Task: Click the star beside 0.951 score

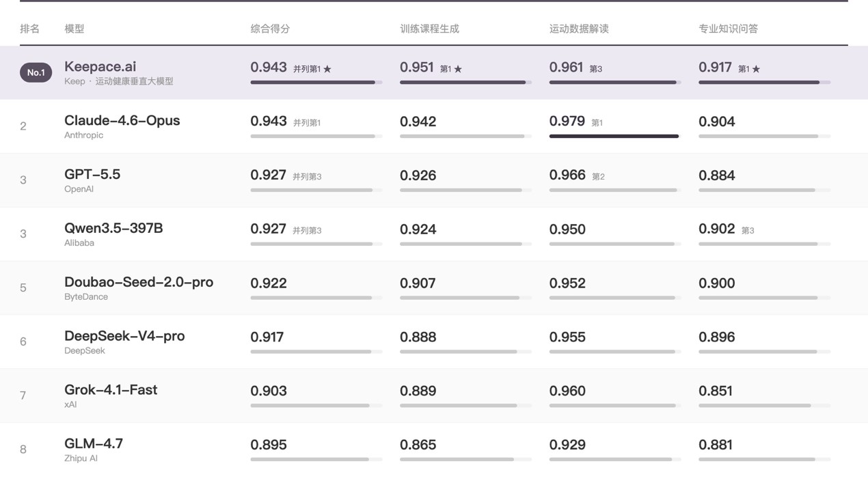Action: [x=458, y=69]
